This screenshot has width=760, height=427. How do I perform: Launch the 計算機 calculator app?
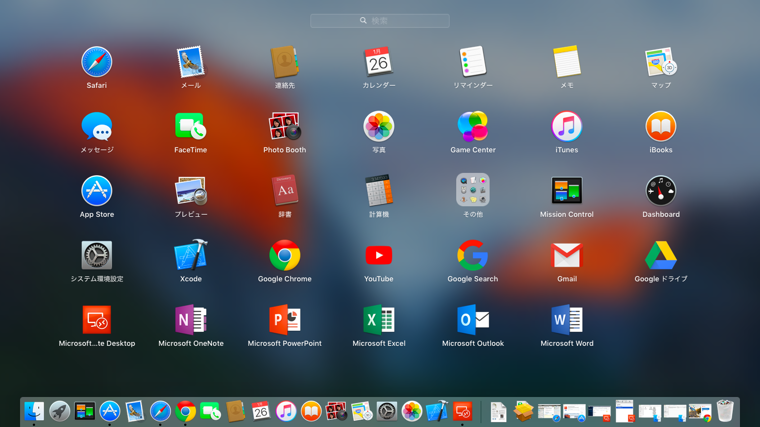pos(379,191)
